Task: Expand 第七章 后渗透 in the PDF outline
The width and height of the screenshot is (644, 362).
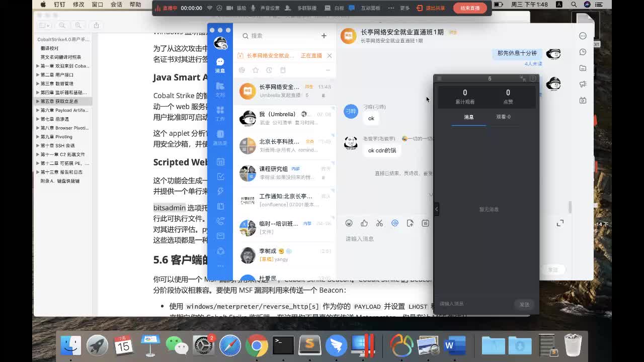Action: click(x=38, y=119)
